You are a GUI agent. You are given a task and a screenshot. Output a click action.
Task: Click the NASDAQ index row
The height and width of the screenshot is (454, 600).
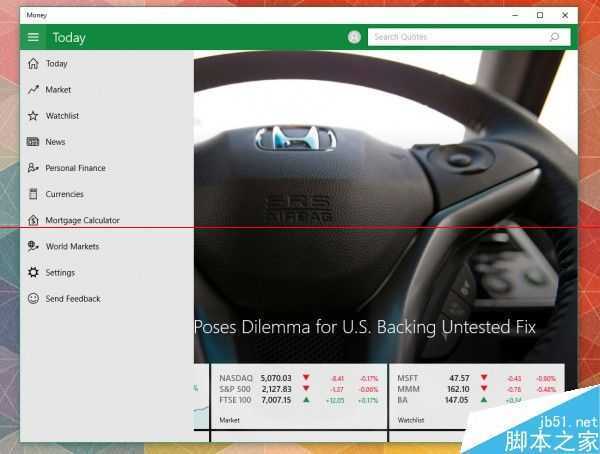(x=299, y=378)
